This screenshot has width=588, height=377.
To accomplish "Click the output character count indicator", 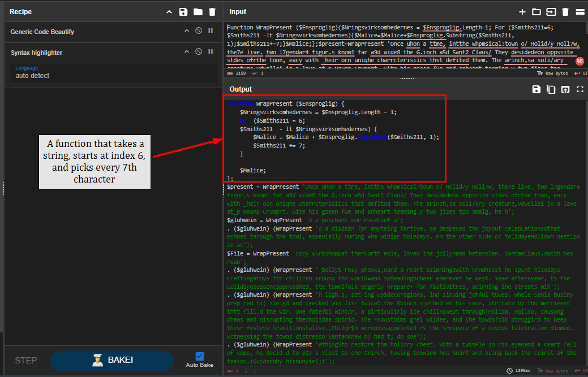I will point(233,371).
